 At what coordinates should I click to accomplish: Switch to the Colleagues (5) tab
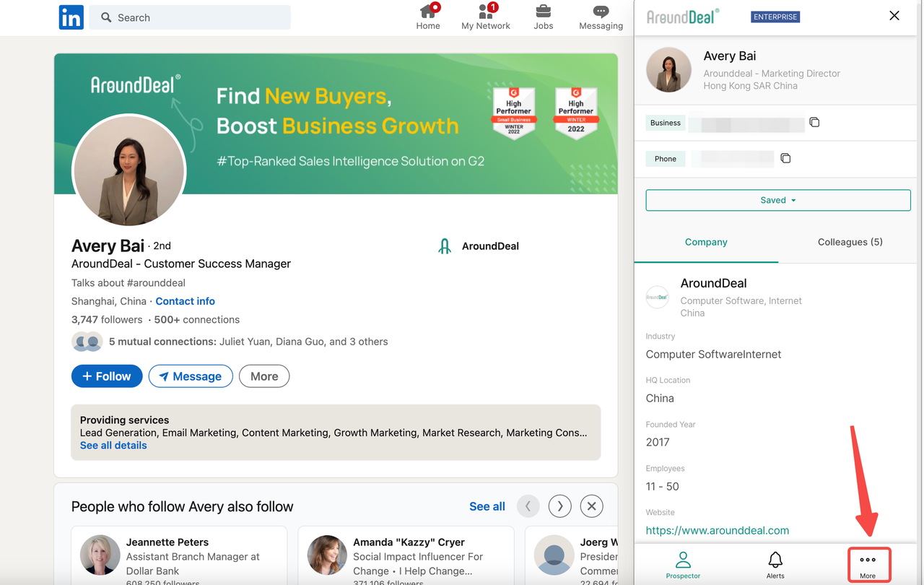pyautogui.click(x=850, y=242)
